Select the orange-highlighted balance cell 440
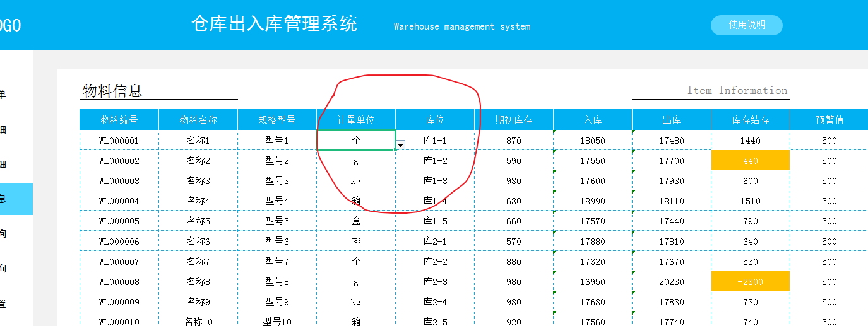 [751, 161]
